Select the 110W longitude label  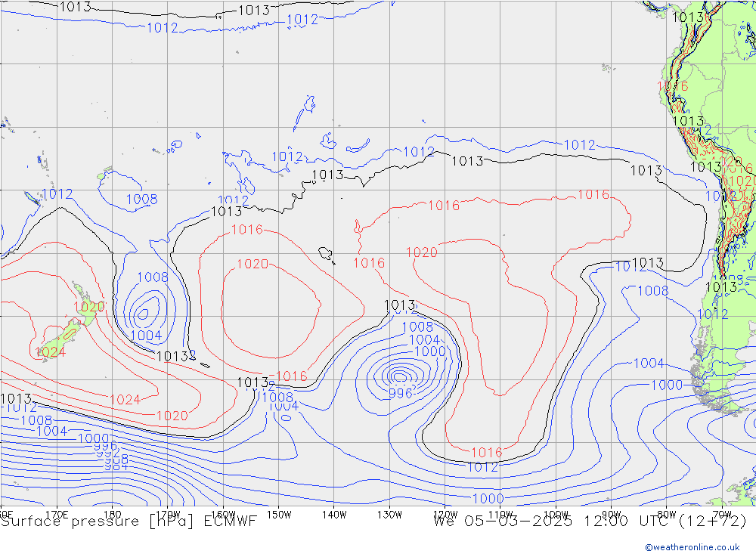pyautogui.click(x=500, y=515)
